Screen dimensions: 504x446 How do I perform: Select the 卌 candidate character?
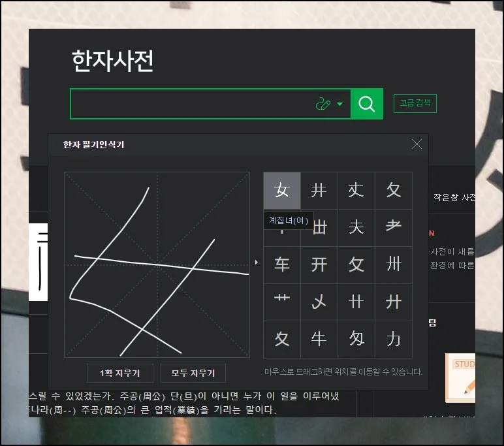coord(394,264)
